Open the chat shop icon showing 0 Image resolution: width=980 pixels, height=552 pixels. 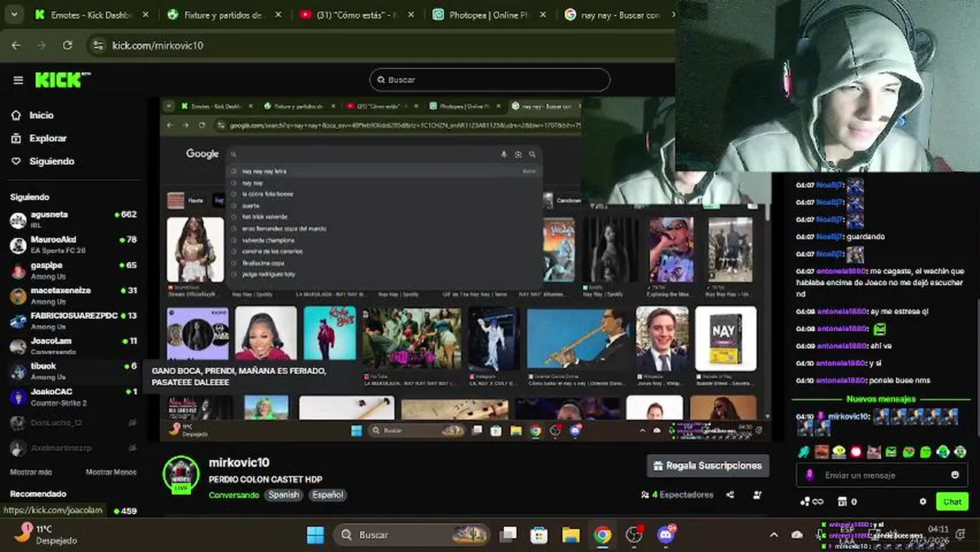coord(847,501)
